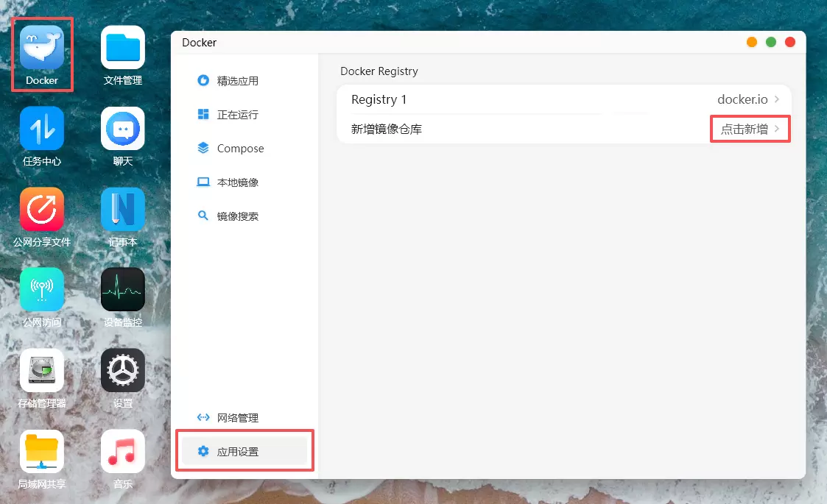The image size is (827, 504).
Task: Click the green maximize window button
Action: coord(771,42)
